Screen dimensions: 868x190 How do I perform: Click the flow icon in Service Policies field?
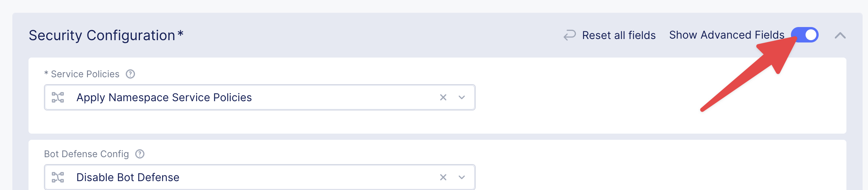[x=58, y=97]
